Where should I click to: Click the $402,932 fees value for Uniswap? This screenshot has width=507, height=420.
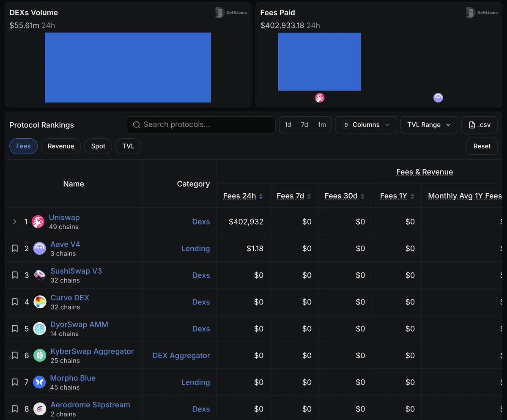246,222
